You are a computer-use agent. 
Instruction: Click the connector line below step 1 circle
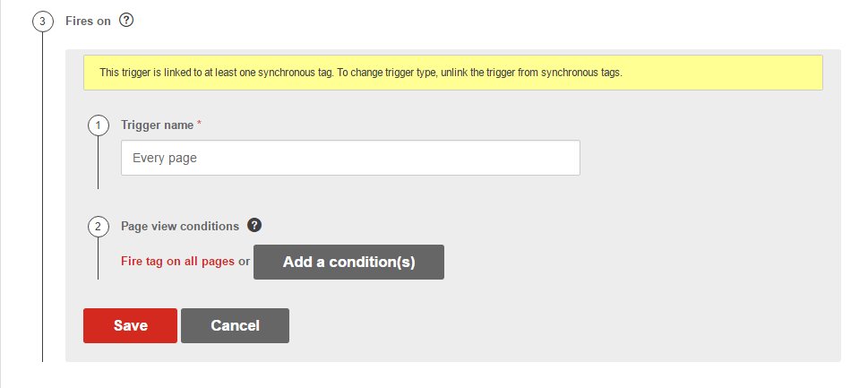98,163
